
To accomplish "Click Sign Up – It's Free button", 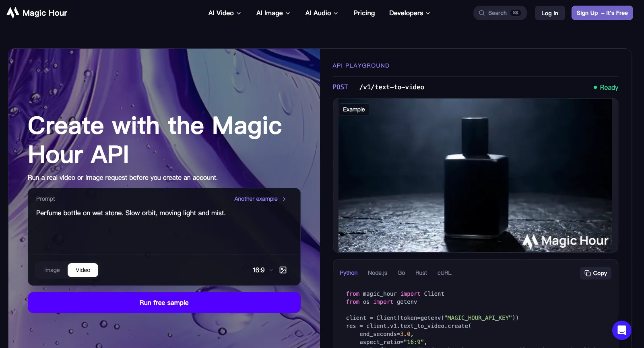I will coord(602,13).
